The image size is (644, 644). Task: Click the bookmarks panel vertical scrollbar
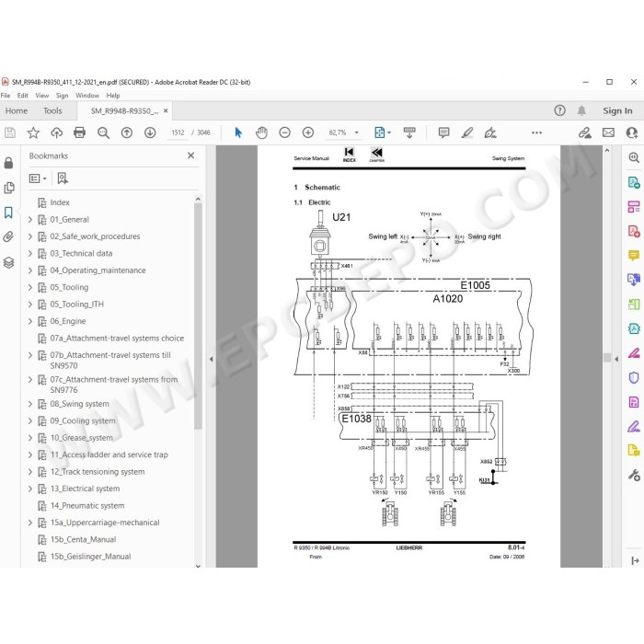click(x=198, y=316)
